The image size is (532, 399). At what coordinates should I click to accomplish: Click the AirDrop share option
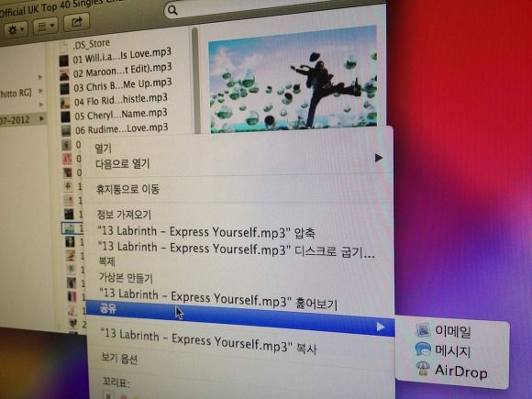(x=460, y=371)
